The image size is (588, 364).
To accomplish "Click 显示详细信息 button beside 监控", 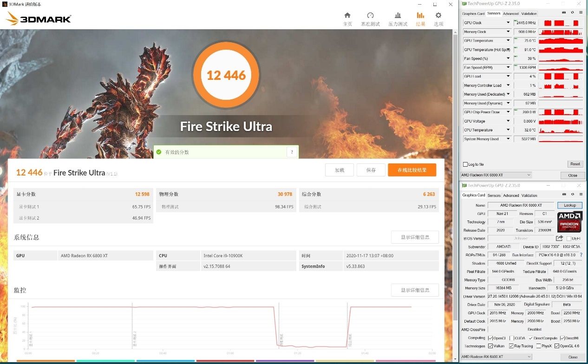I will click(415, 290).
